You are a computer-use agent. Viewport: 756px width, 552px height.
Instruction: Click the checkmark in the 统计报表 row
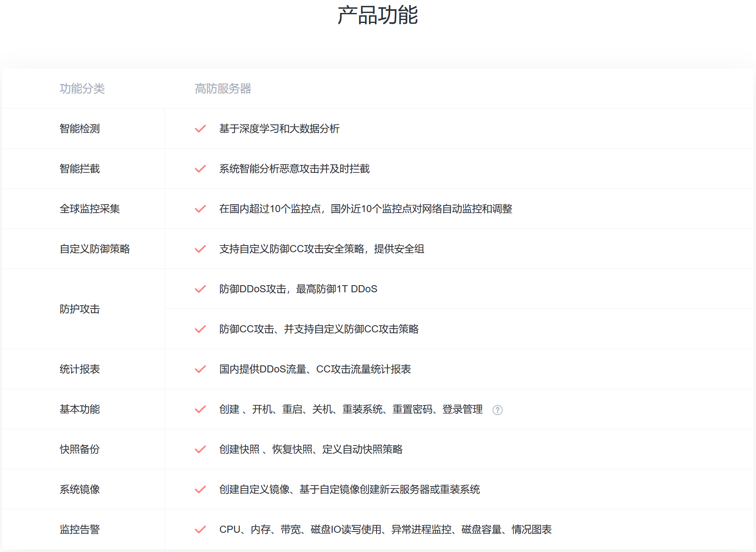(x=200, y=369)
